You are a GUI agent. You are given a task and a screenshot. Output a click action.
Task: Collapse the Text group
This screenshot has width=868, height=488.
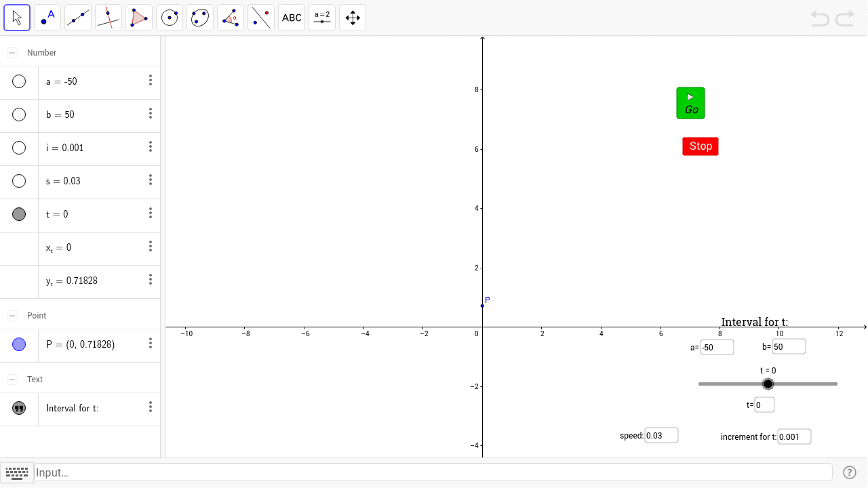12,379
